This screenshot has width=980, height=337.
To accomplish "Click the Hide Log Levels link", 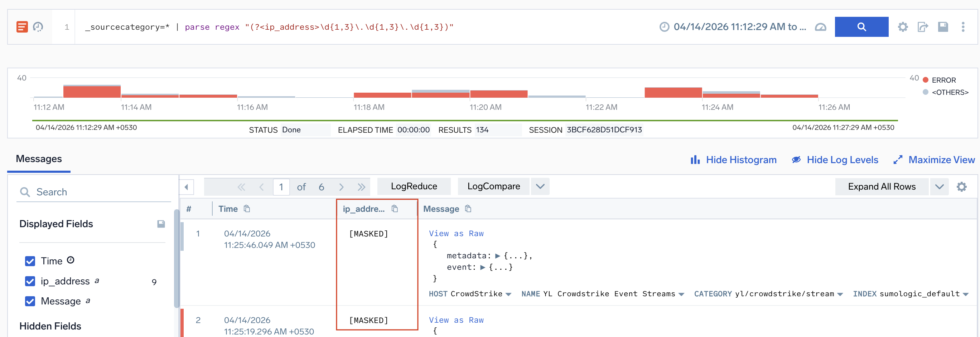I will click(835, 160).
